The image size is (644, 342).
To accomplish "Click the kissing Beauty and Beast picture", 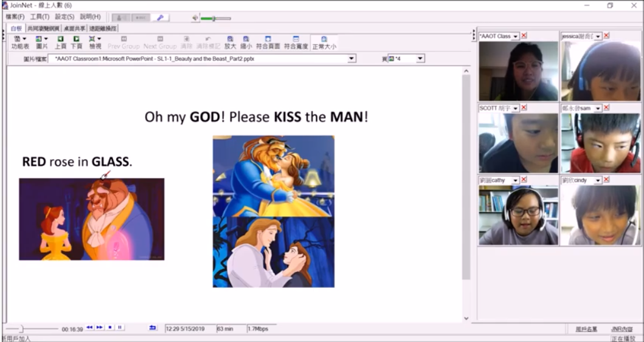I will [x=274, y=176].
